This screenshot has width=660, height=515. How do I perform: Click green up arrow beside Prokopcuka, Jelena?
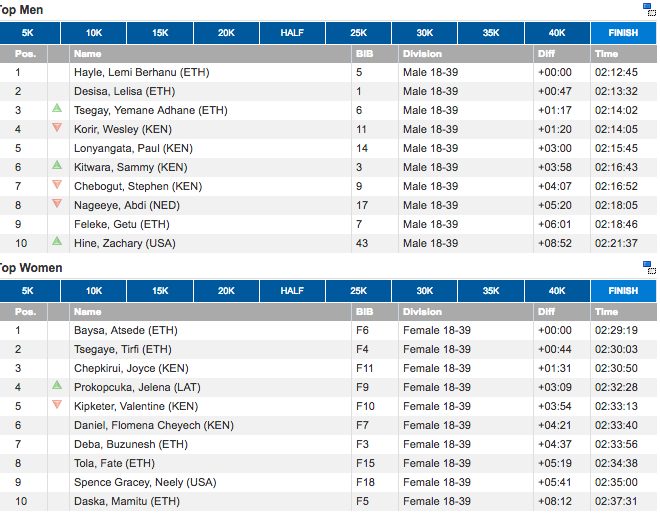click(57, 386)
